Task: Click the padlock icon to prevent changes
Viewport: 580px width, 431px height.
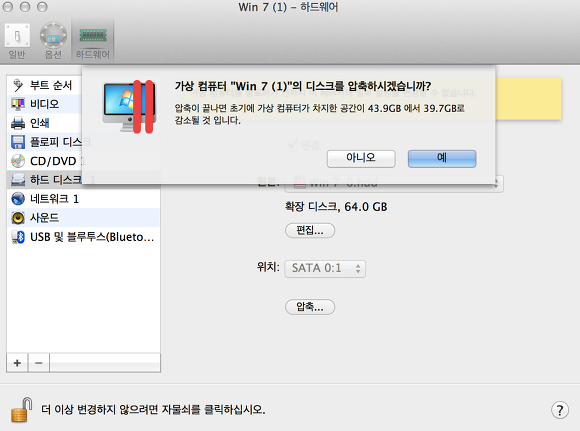Action: 21,410
